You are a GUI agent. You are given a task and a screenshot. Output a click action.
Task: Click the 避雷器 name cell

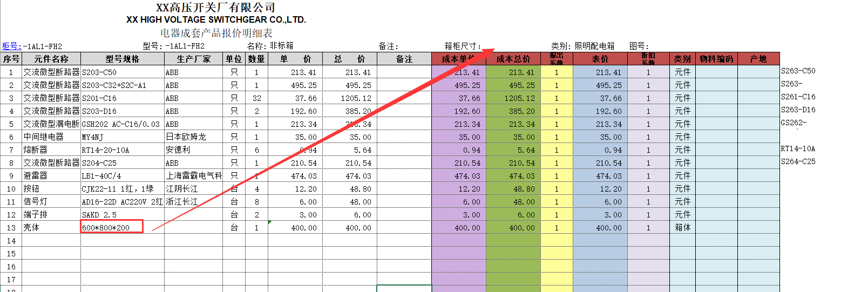(x=51, y=176)
